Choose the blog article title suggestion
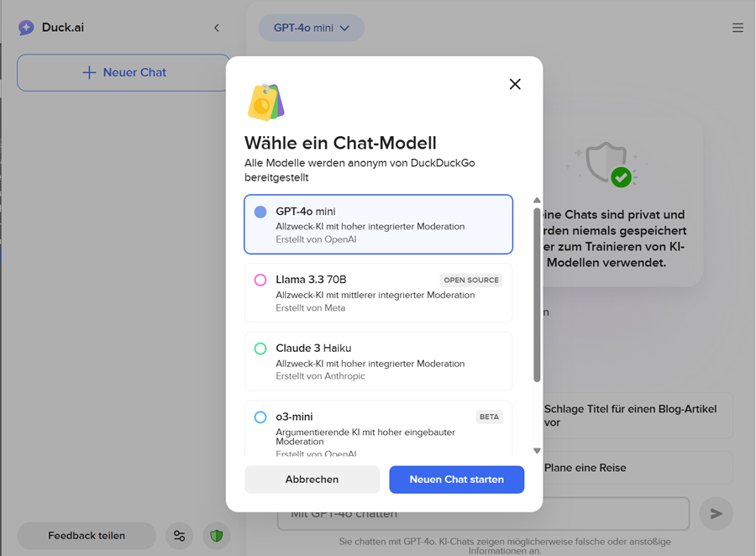The width and height of the screenshot is (756, 556). 637,416
